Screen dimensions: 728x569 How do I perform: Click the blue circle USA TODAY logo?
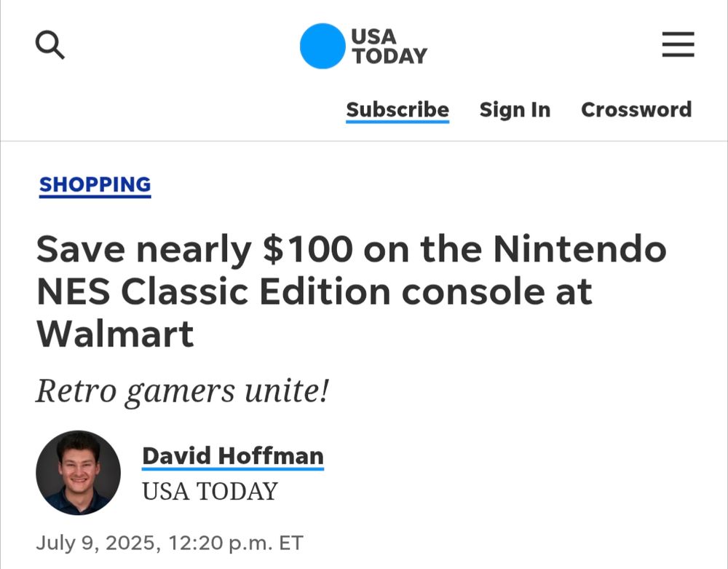pos(322,46)
